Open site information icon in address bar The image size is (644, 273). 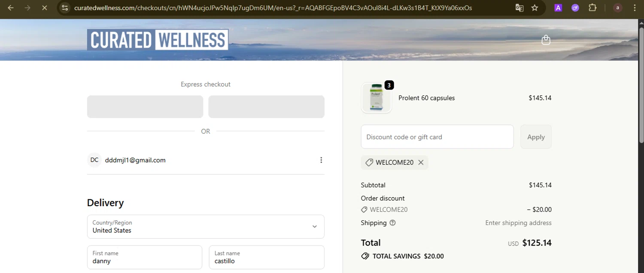(x=64, y=8)
